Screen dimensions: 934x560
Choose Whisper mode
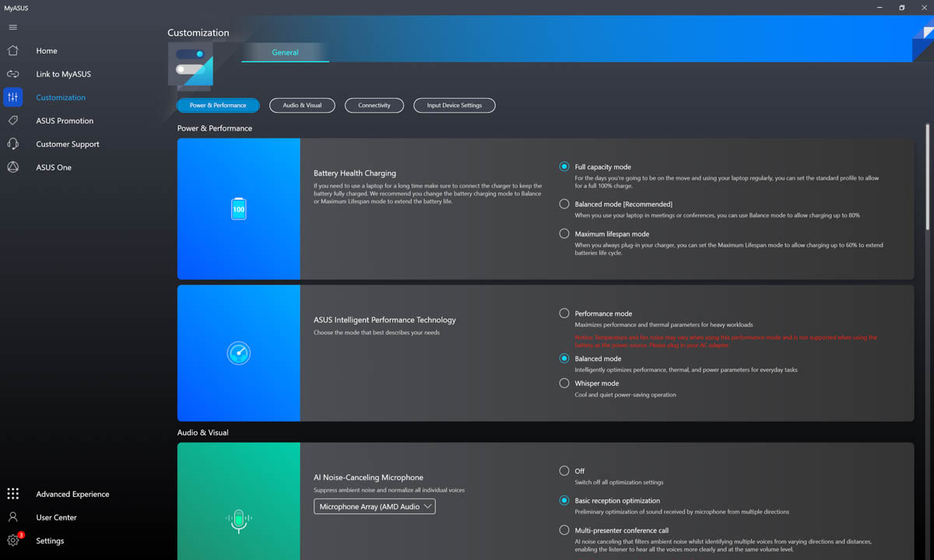pyautogui.click(x=564, y=383)
